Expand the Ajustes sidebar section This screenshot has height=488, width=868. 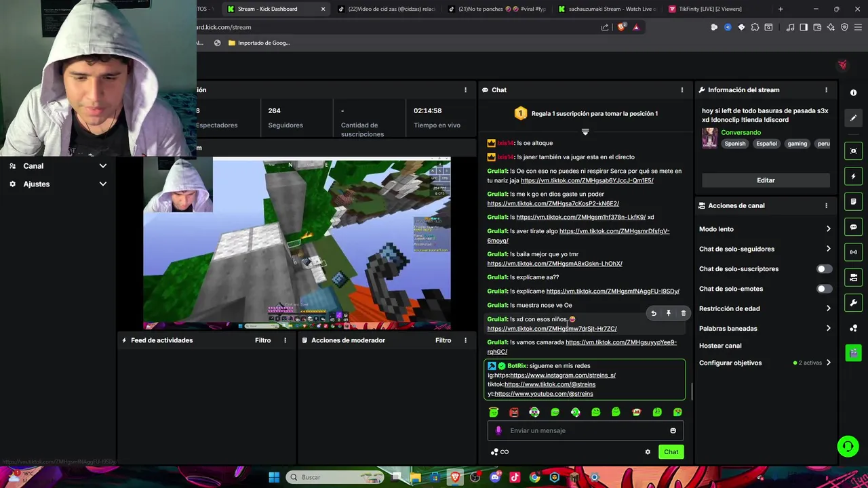58,184
